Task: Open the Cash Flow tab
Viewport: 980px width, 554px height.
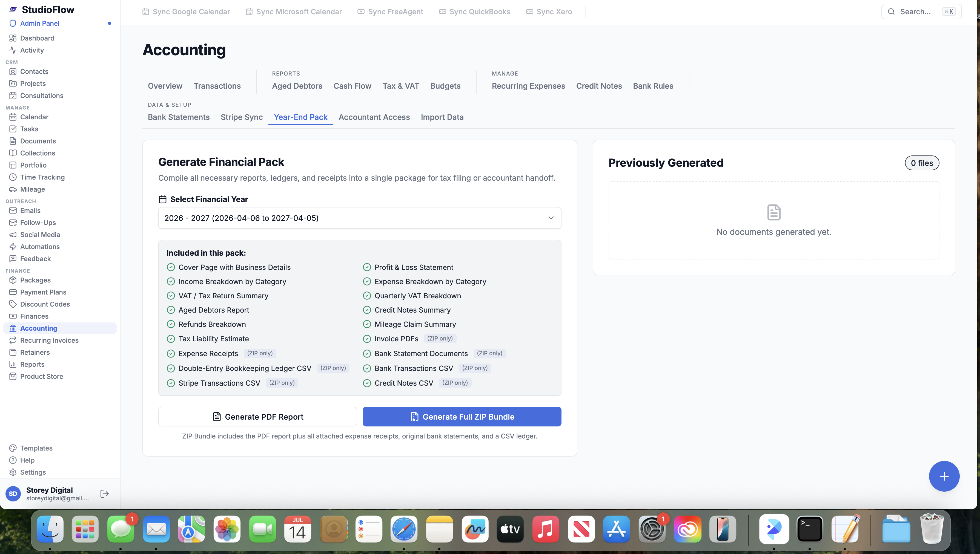Action: [352, 86]
